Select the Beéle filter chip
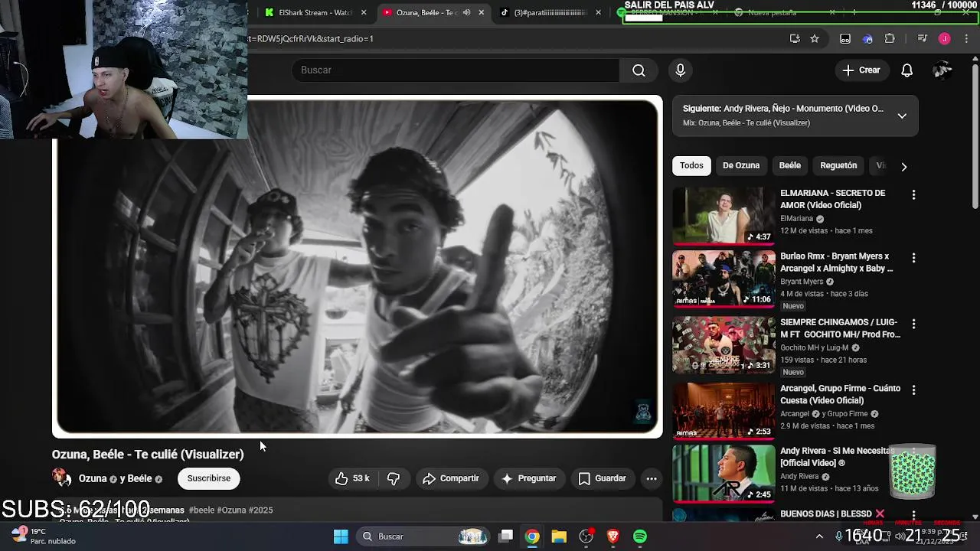The image size is (980, 551). [790, 165]
